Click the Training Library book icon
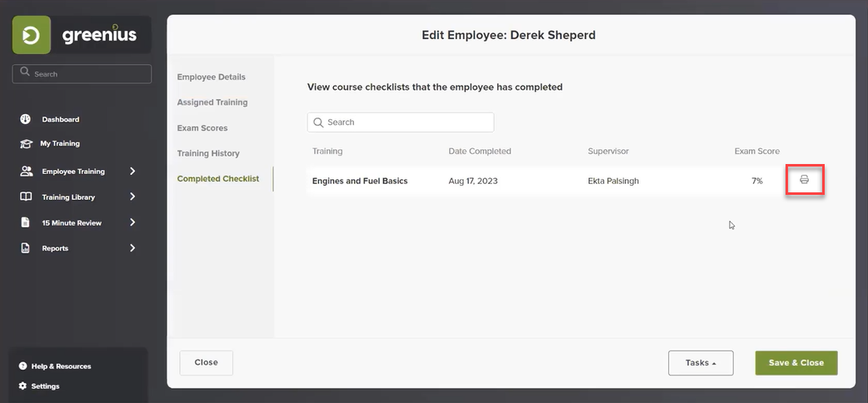This screenshot has width=868, height=403. click(26, 197)
